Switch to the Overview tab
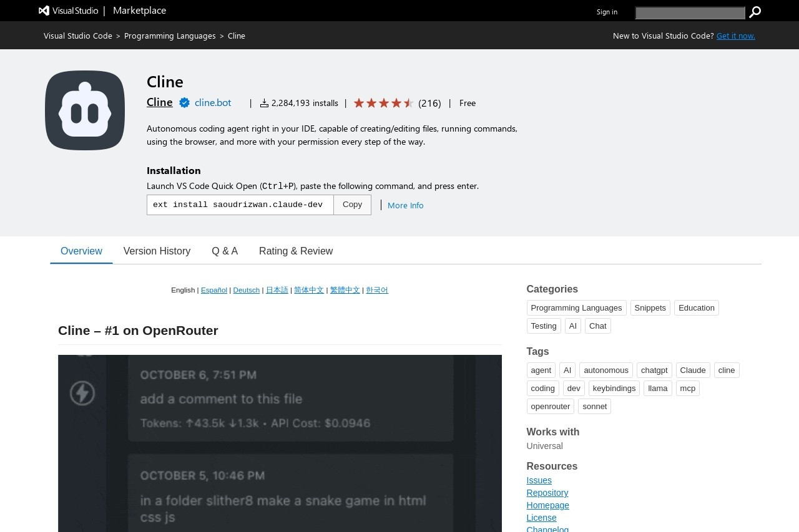799x532 pixels. 81,251
